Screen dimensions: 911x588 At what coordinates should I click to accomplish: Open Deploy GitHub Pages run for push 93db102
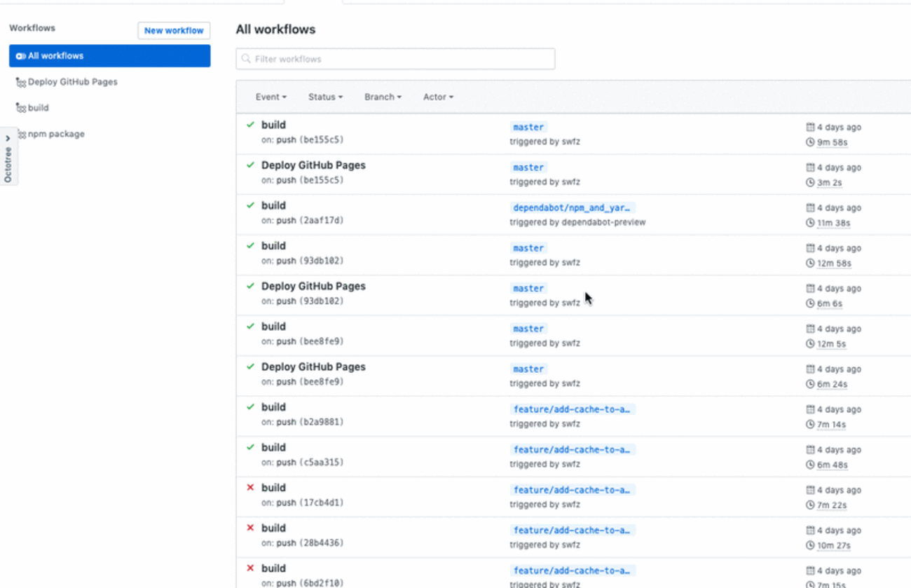313,286
